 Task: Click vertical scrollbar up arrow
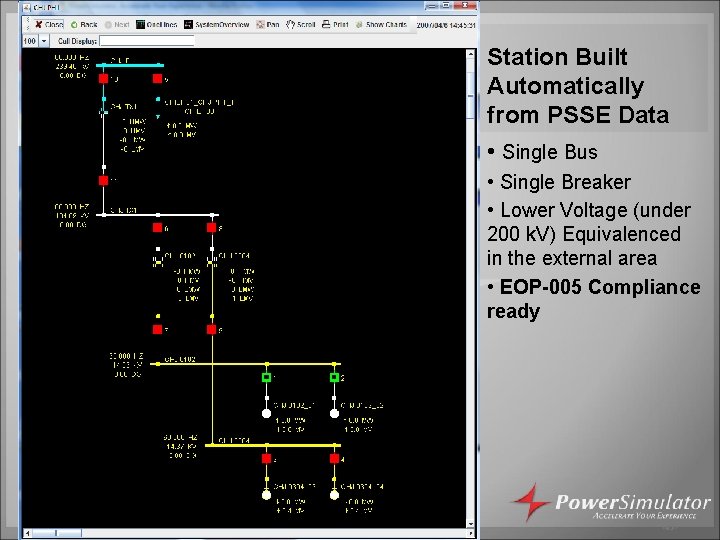pyautogui.click(x=471, y=54)
